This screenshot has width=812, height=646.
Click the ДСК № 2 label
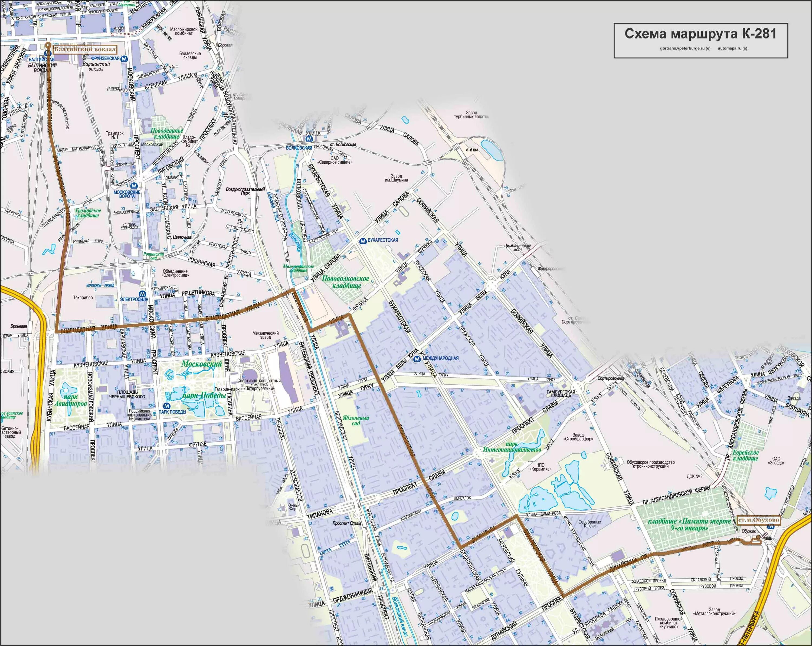[695, 477]
